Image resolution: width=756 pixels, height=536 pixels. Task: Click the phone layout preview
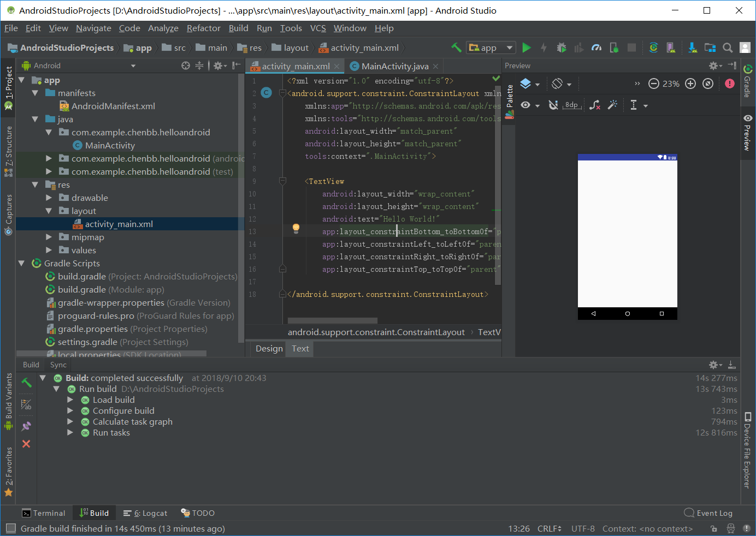pyautogui.click(x=628, y=236)
